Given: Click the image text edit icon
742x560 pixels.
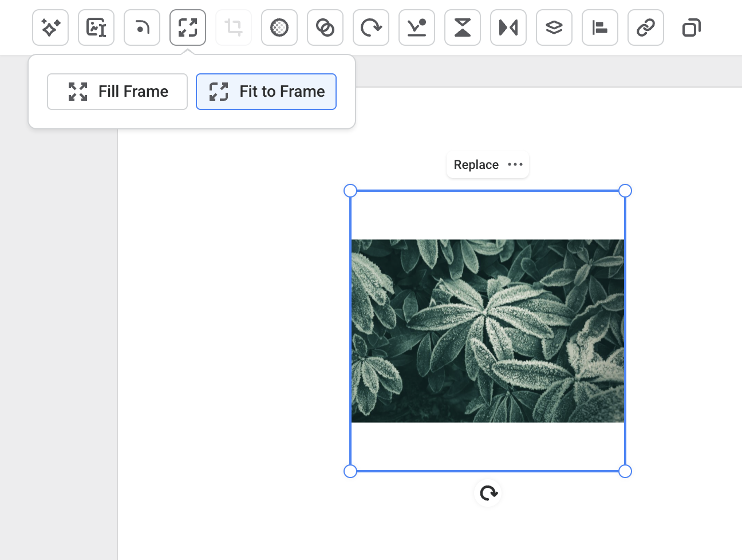Looking at the screenshot, I should pyautogui.click(x=96, y=27).
